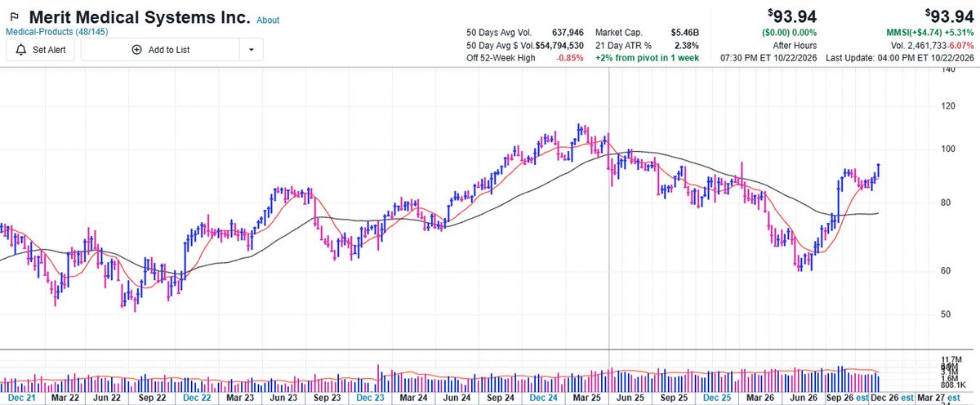Screen dimensions: 980x405
Task: Click the Dec 24 date label on the axis
Action: pos(543,398)
